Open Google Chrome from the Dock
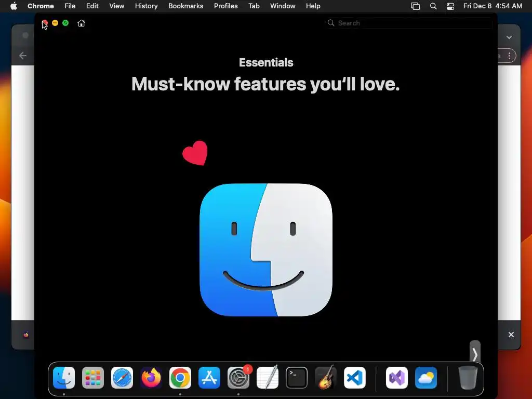 pyautogui.click(x=180, y=378)
